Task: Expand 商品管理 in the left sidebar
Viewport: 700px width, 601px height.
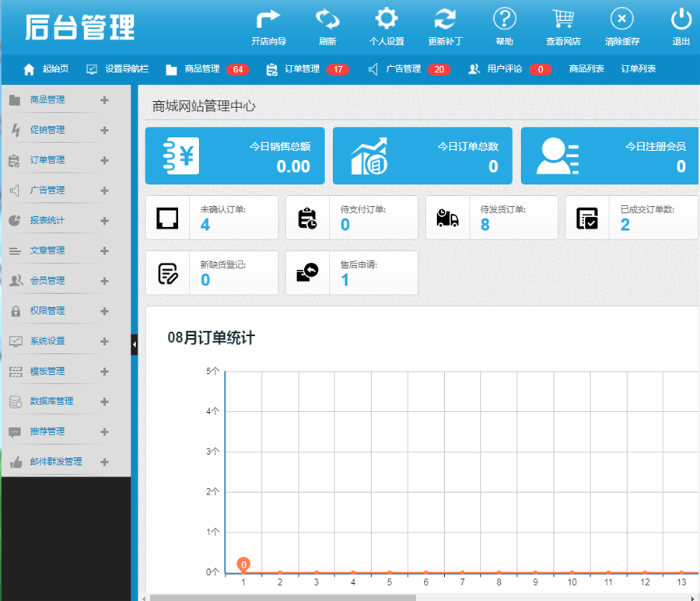Action: pyautogui.click(x=104, y=100)
